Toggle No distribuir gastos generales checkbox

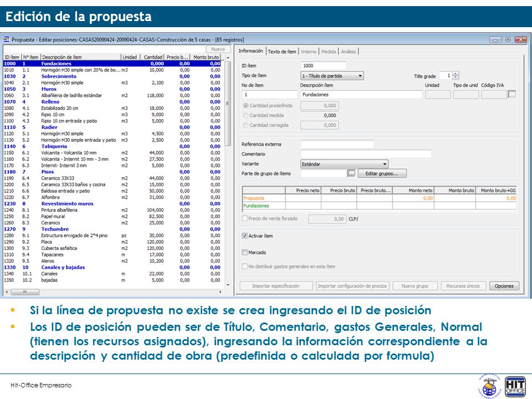pos(244,267)
